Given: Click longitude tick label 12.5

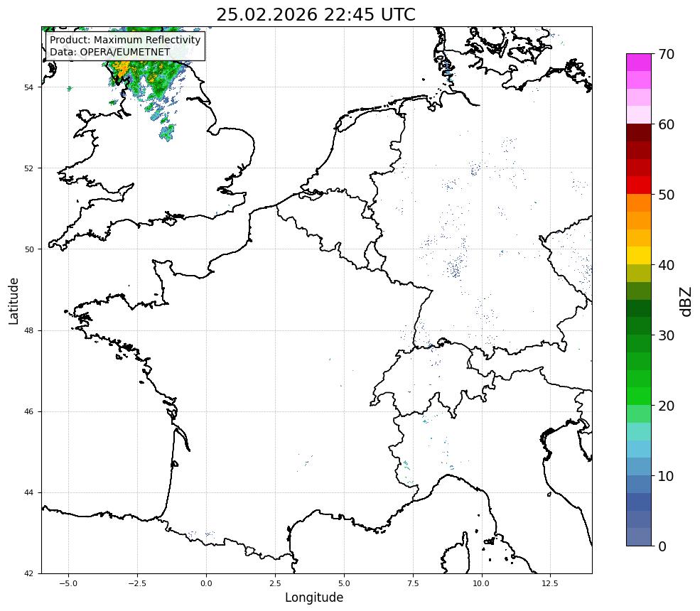Looking at the screenshot, I should (550, 583).
